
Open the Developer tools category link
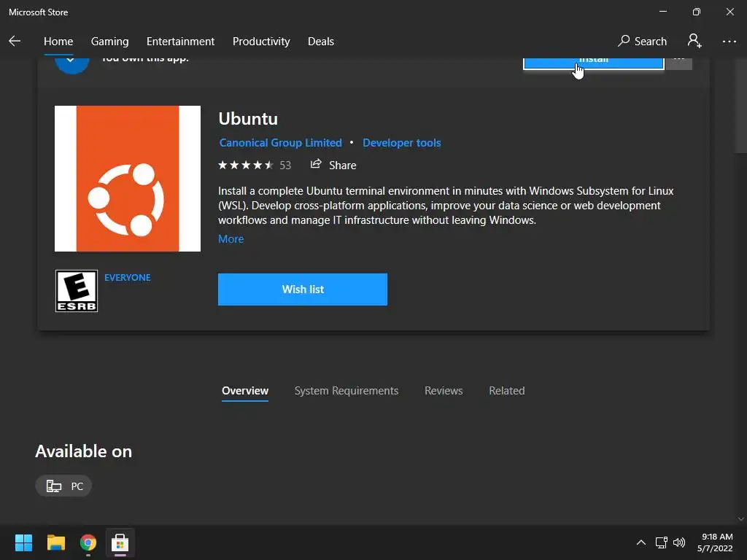pos(402,143)
